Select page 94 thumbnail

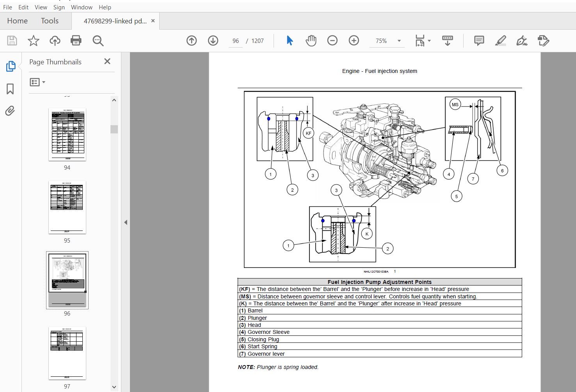[x=67, y=134]
